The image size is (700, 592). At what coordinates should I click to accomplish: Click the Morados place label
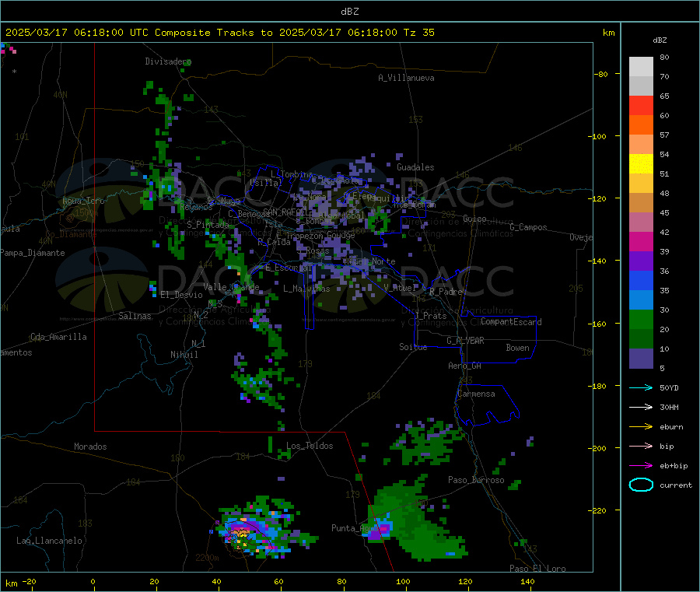click(x=90, y=447)
